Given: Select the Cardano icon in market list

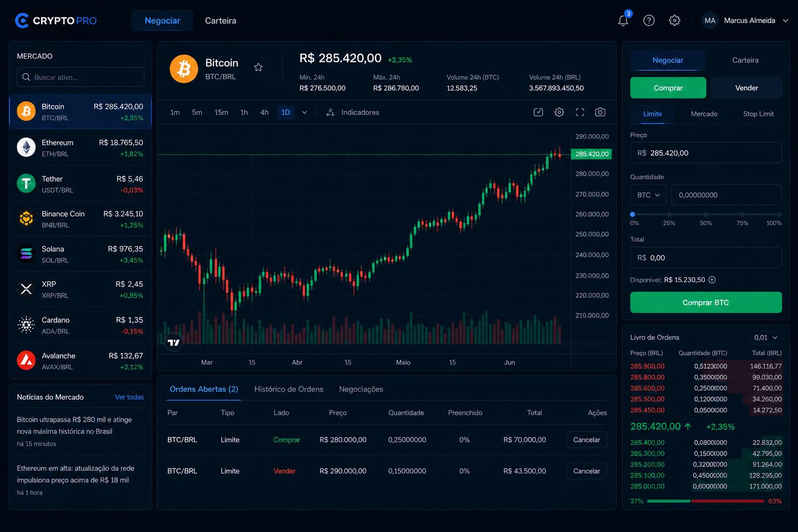Looking at the screenshot, I should (26, 325).
